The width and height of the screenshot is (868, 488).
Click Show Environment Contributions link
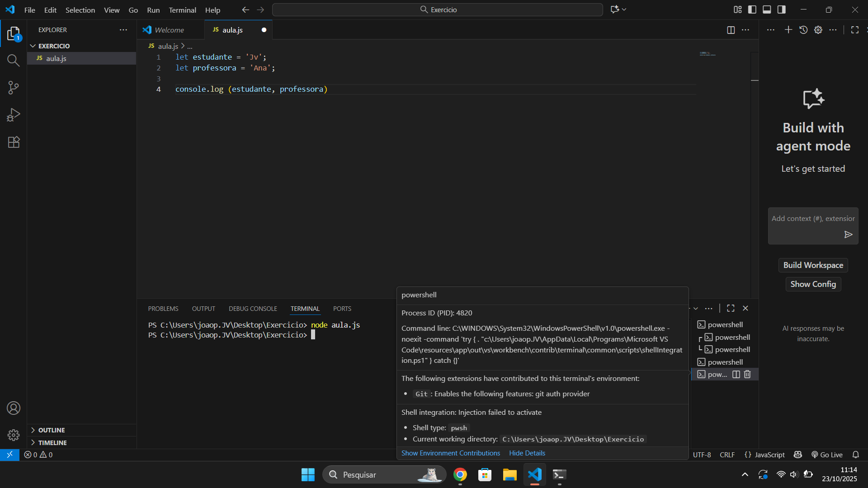click(x=450, y=453)
